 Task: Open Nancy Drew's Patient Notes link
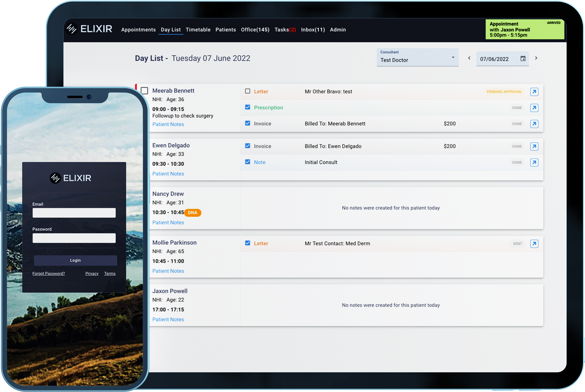pos(168,222)
